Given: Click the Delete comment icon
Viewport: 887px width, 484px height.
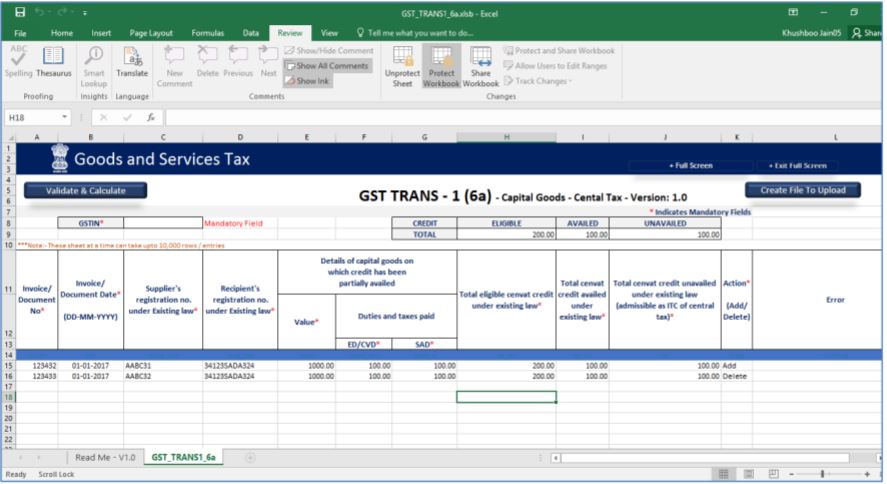Looking at the screenshot, I should [208, 61].
